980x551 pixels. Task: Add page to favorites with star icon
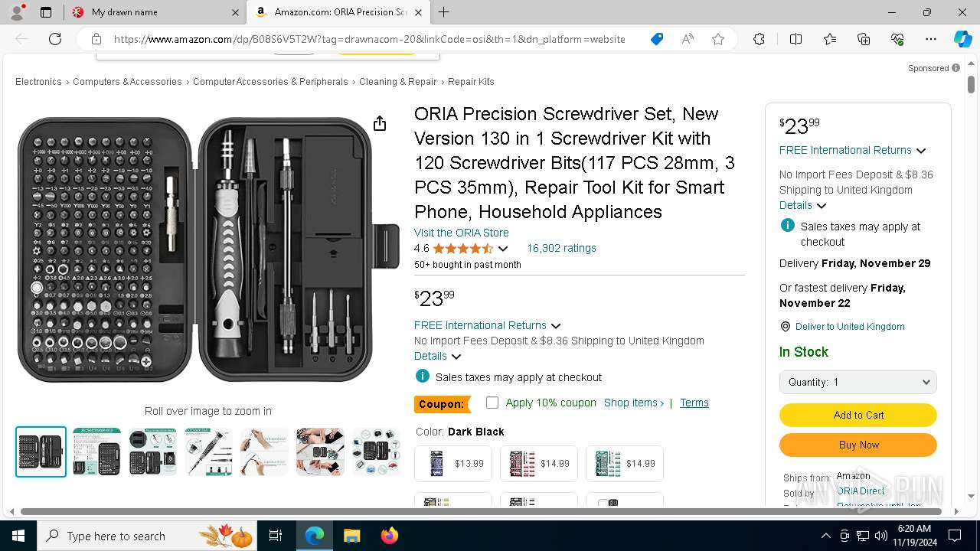click(x=718, y=39)
